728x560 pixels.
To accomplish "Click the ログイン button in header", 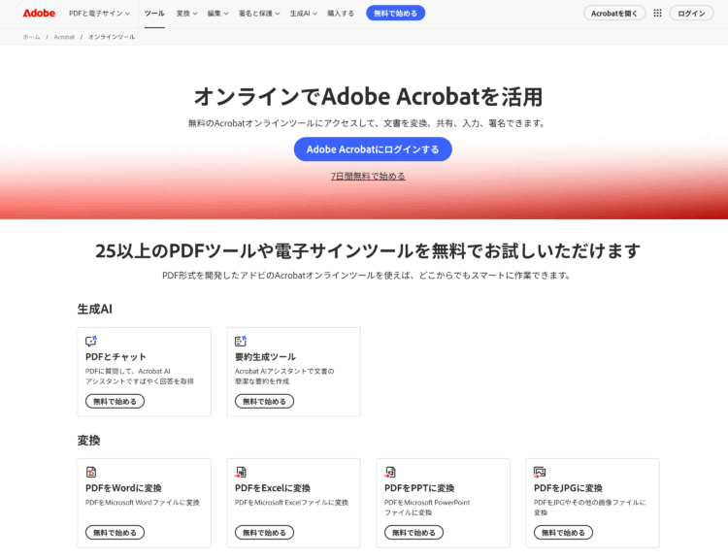I will pyautogui.click(x=691, y=14).
